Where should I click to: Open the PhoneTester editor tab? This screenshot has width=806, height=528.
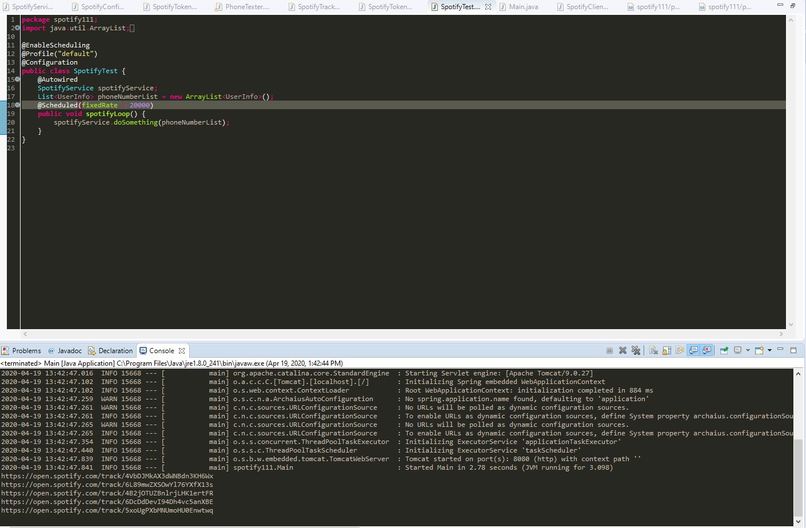(242, 7)
